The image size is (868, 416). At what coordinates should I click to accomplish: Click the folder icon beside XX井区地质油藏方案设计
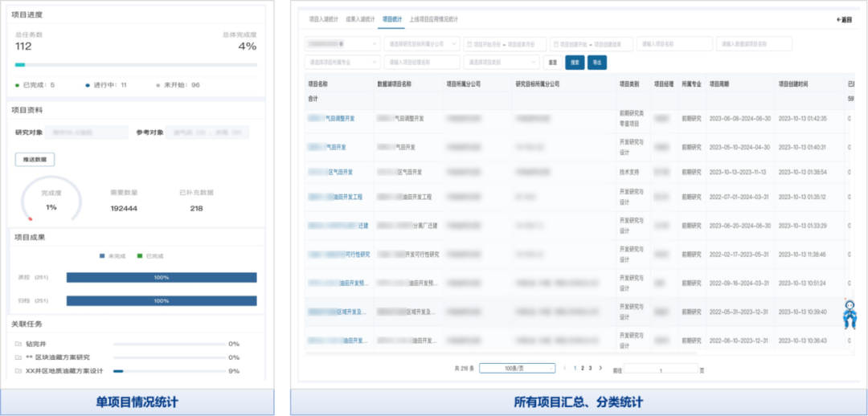18,371
